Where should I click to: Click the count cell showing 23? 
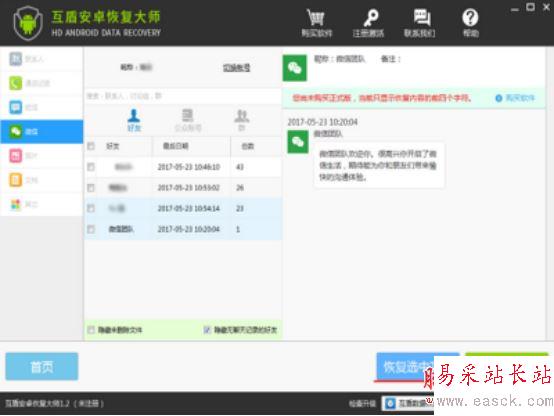[240, 209]
